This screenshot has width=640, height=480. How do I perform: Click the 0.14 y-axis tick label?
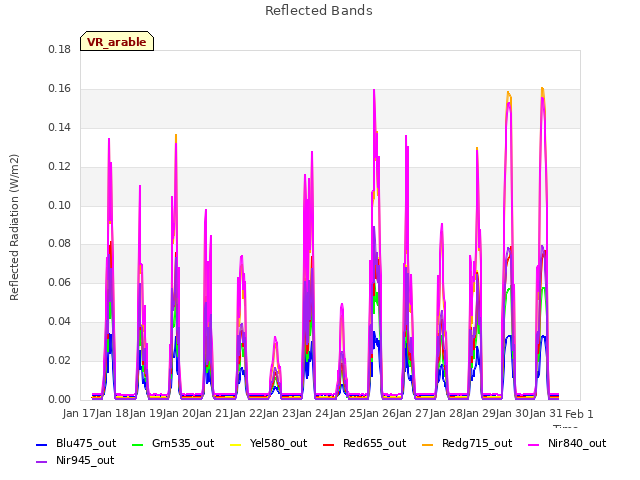(x=60, y=127)
